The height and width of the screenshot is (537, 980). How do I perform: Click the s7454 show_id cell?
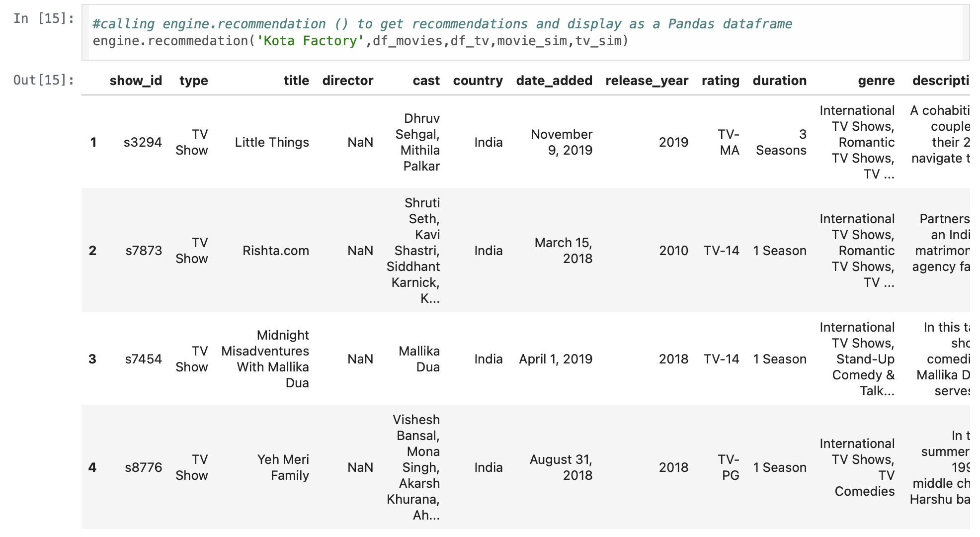pos(143,359)
